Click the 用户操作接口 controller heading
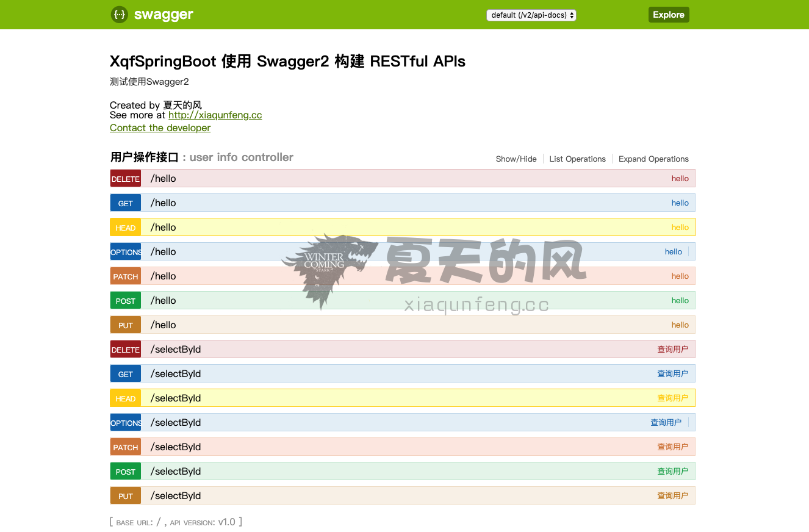Viewport: 809px width, 532px height. pos(145,157)
